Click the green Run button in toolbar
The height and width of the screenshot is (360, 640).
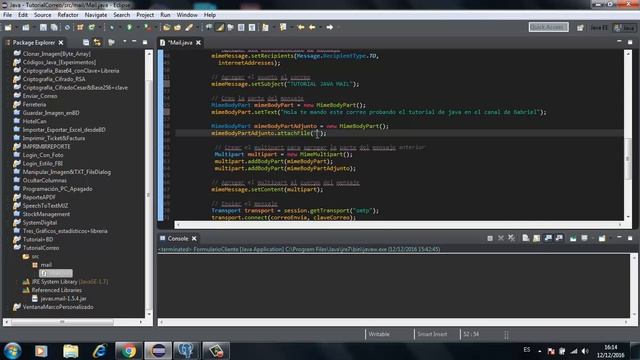[x=129, y=27]
